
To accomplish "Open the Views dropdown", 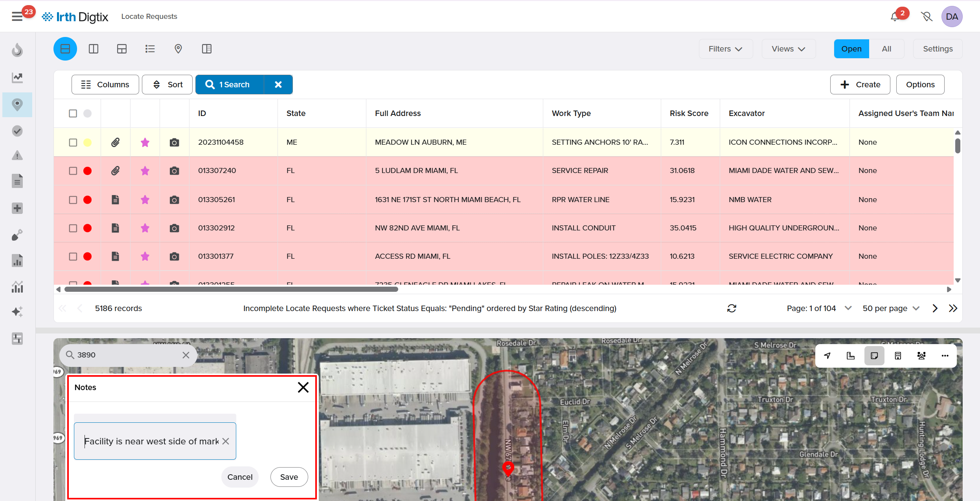I will click(x=788, y=49).
